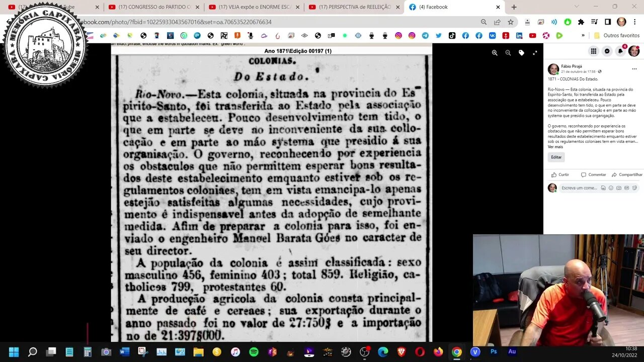Select the (4) Facebook tab
The width and height of the screenshot is (644, 362).
(455, 7)
